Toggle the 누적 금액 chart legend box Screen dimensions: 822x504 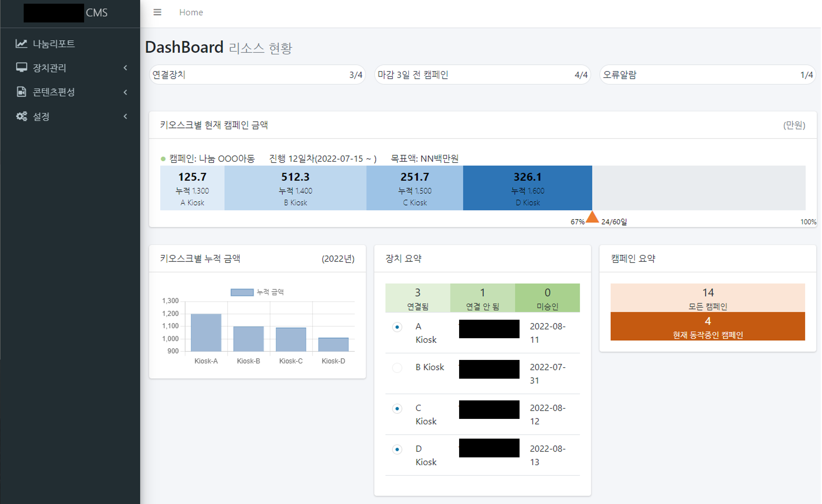(x=242, y=292)
